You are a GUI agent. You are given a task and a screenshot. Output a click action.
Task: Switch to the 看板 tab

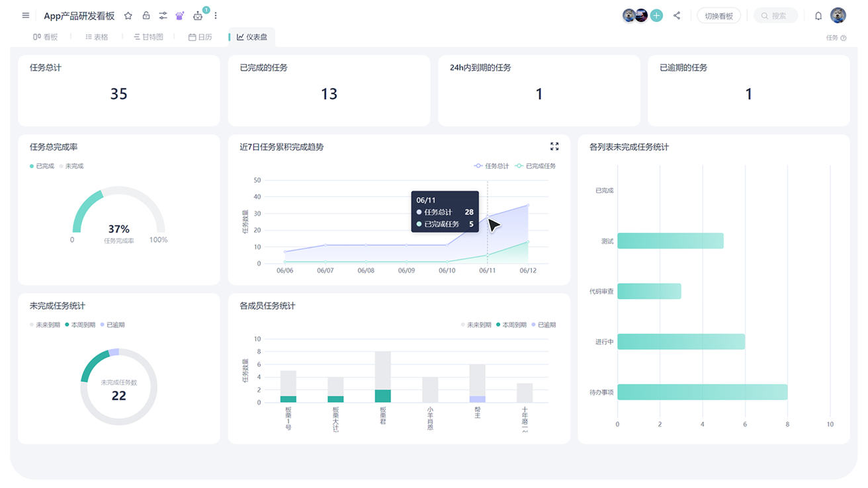click(45, 37)
